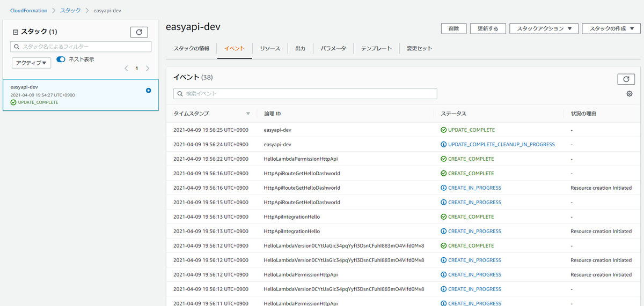Screen dimensions: 644x306
Task: Click the 削除 button
Action: [x=453, y=28]
